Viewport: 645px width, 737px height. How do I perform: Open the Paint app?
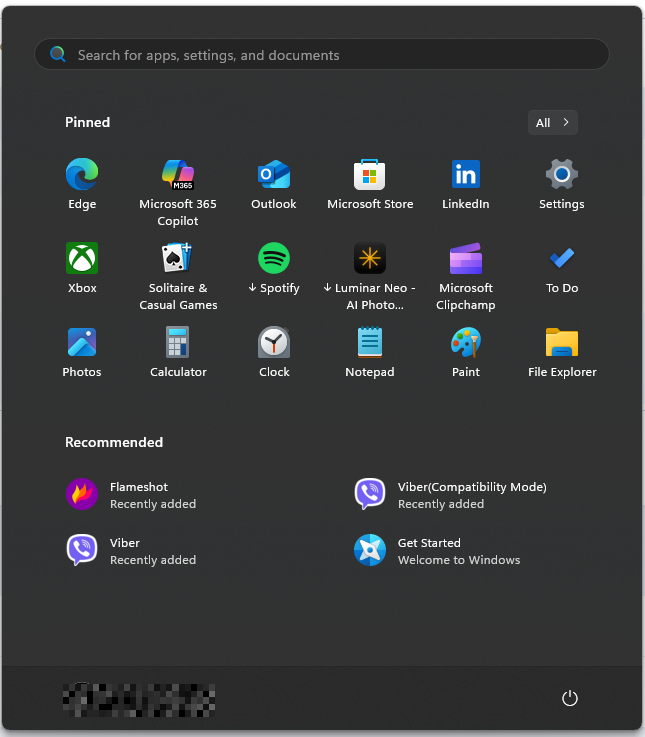click(x=465, y=353)
